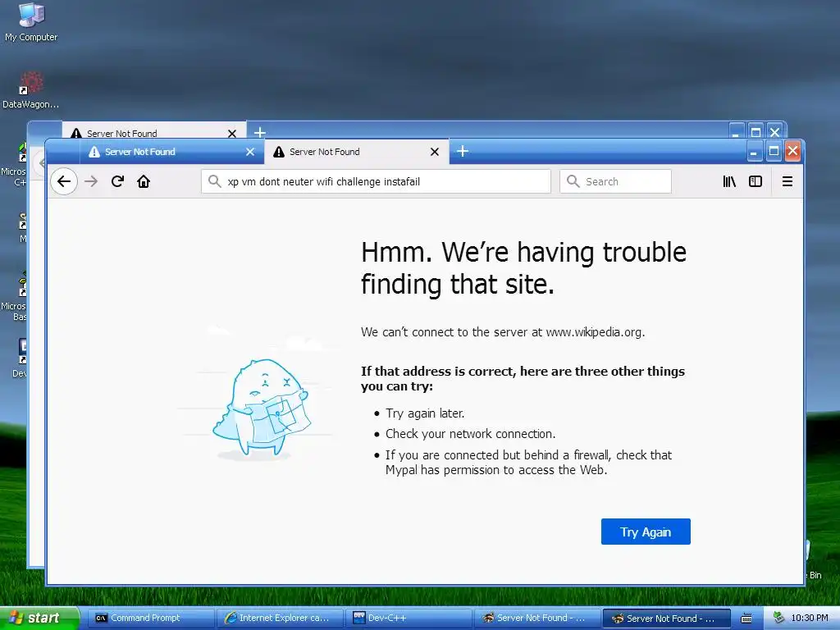Image resolution: width=840 pixels, height=630 pixels.
Task: Click the forward arrow navigation button
Action: 91,181
